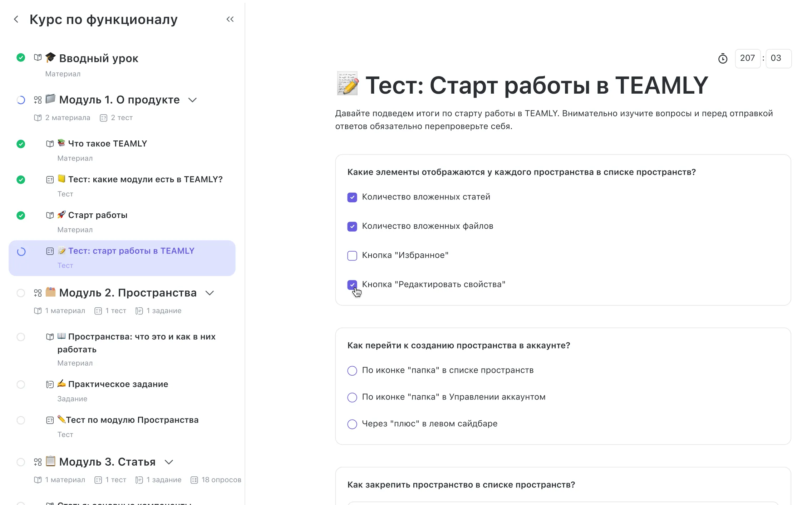
Task: Click the timer minutes field showing 207
Action: tap(747, 58)
